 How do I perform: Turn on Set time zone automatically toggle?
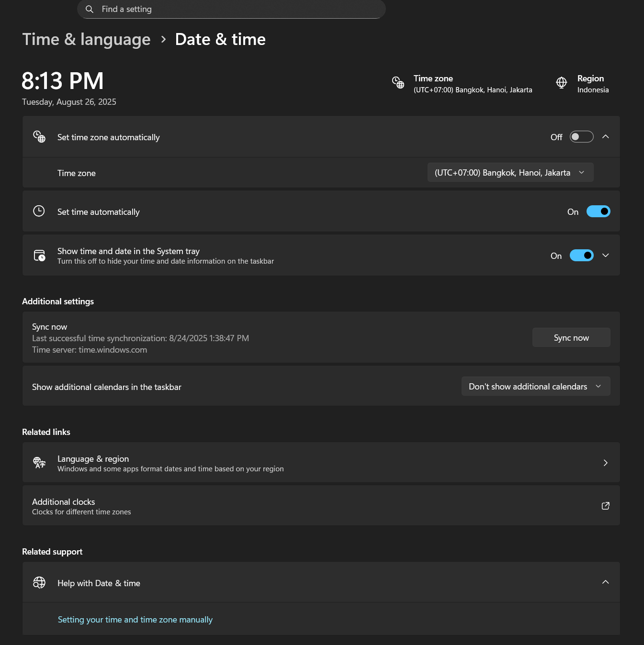coord(581,137)
